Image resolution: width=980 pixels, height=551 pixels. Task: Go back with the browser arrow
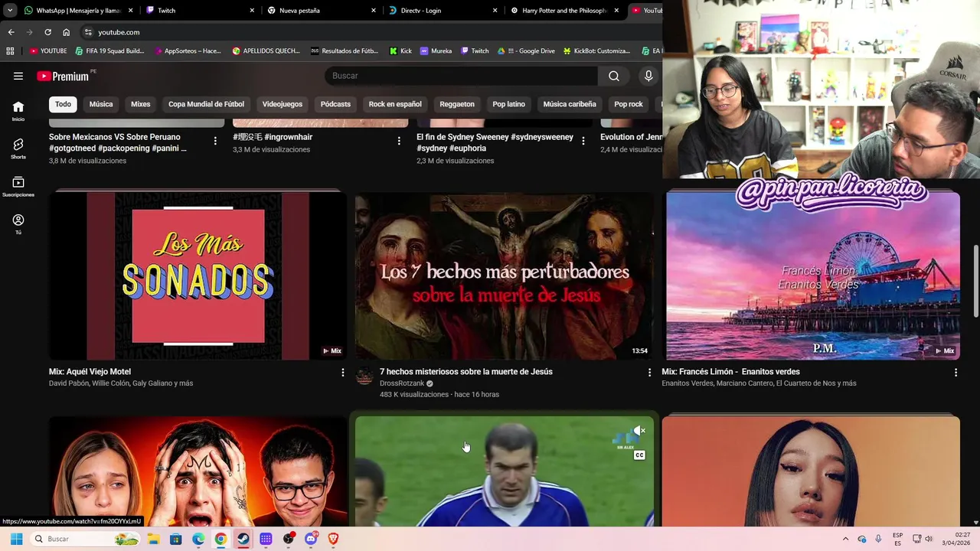pos(11,32)
